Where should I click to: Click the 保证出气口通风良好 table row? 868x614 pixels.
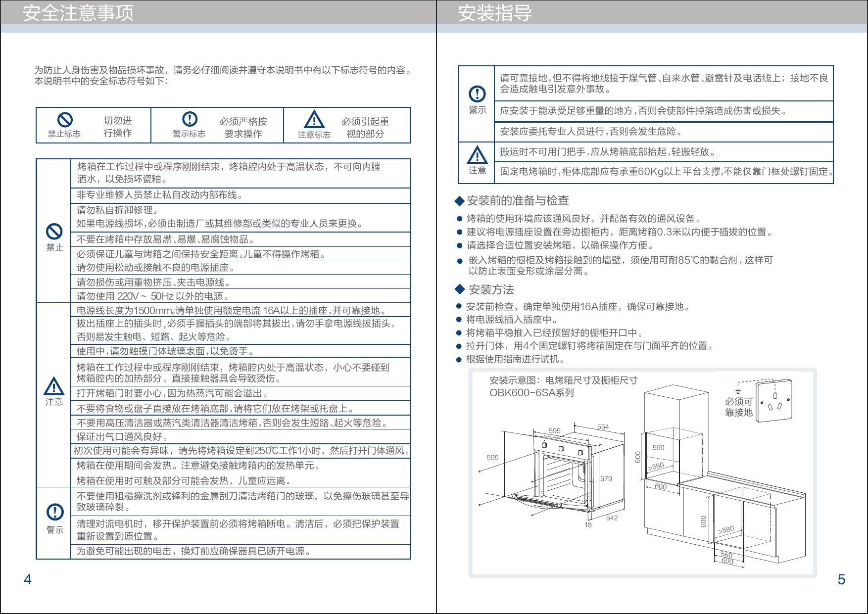point(123,437)
